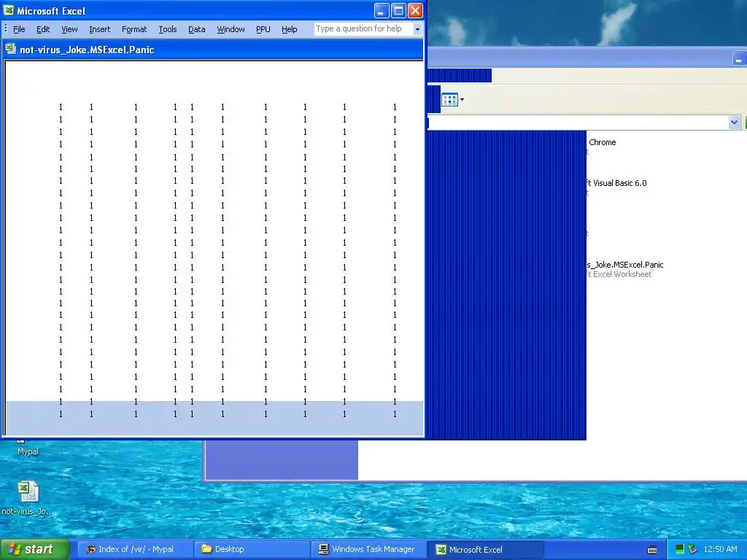Viewport: 747px width, 560px height.
Task: Switch to the Desktop folder taskbar button
Action: tap(252, 549)
